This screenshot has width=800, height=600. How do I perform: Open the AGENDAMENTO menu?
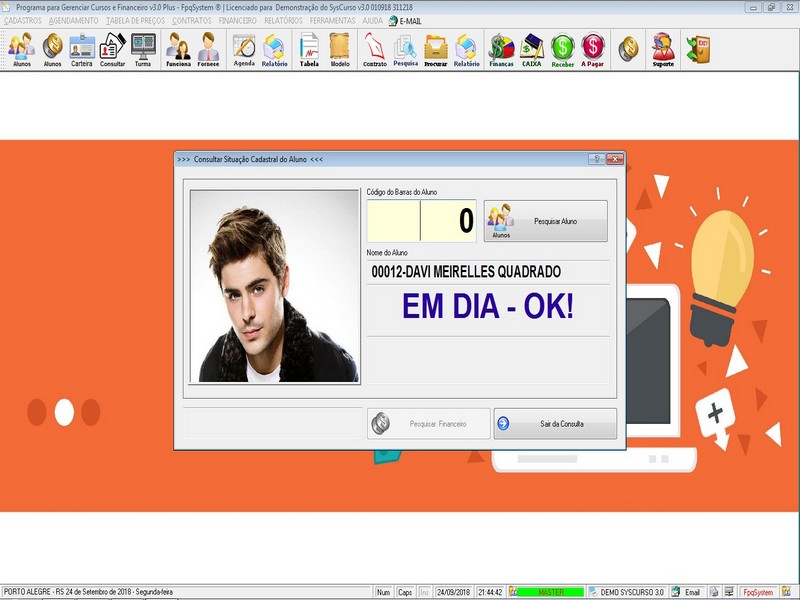coord(73,21)
